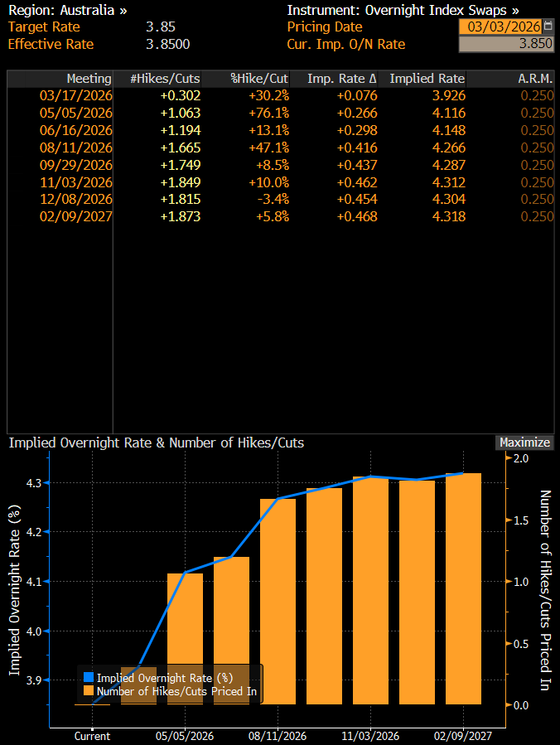Expand the Instrument: Overnight Index Swaps selector

point(403,10)
